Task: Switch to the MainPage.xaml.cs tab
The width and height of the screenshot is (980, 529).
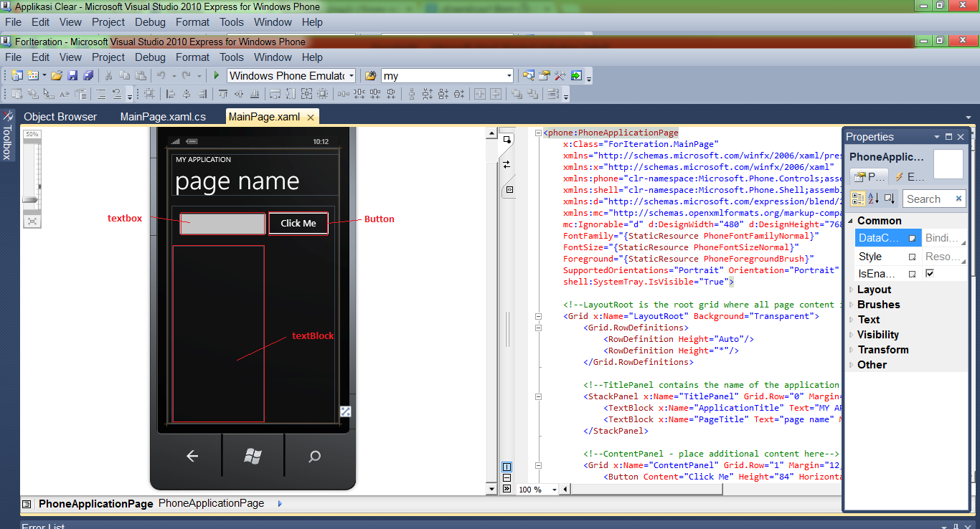Action: 163,117
